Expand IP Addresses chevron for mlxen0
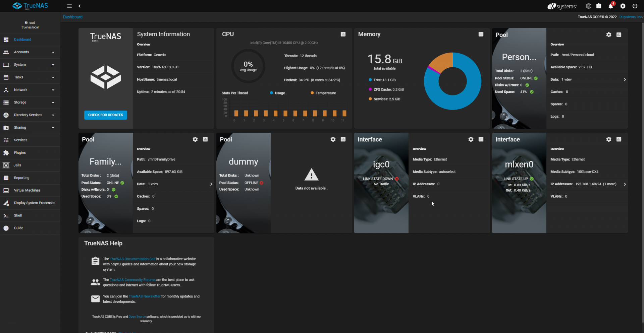The image size is (644, 333). 625,184
